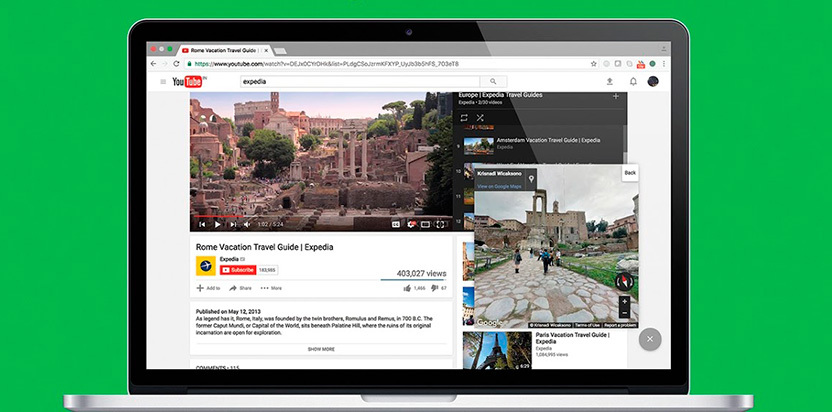
Task: Like the video with thumbs up
Action: point(407,288)
